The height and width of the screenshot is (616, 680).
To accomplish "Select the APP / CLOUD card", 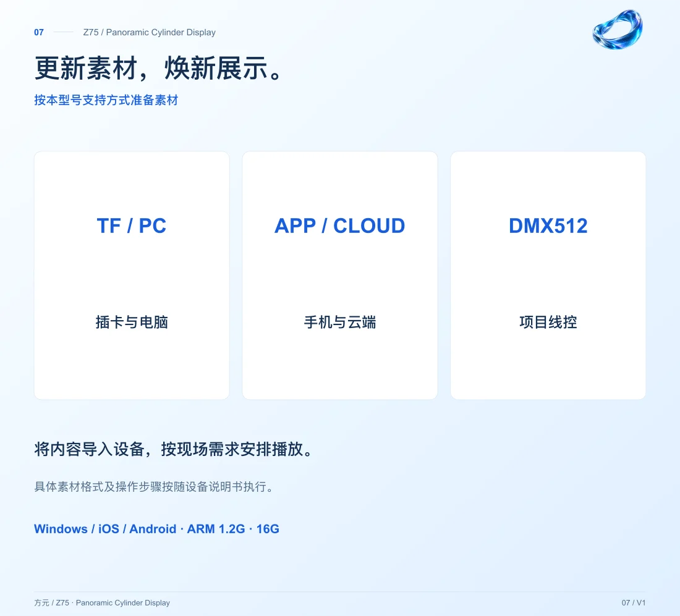I will 340,276.
